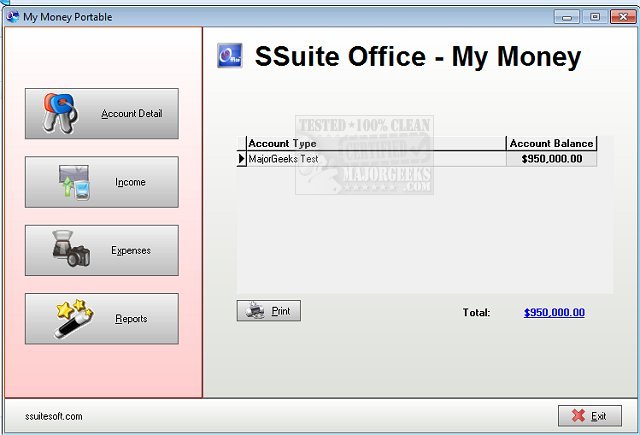The image size is (640, 435).
Task: Open the $950,000.00 total link
Action: (554, 313)
